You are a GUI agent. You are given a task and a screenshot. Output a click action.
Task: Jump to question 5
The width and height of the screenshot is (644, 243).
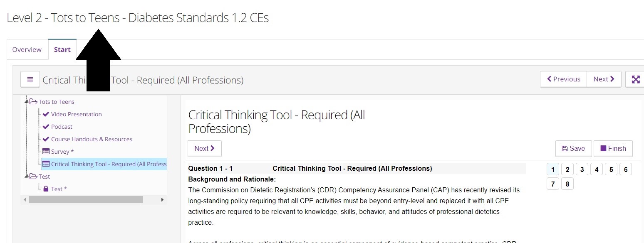(611, 169)
